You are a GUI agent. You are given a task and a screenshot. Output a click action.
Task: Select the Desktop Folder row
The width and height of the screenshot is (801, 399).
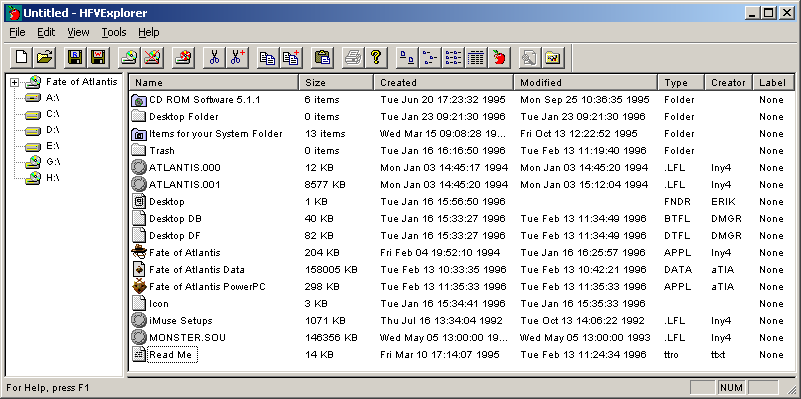(461, 116)
